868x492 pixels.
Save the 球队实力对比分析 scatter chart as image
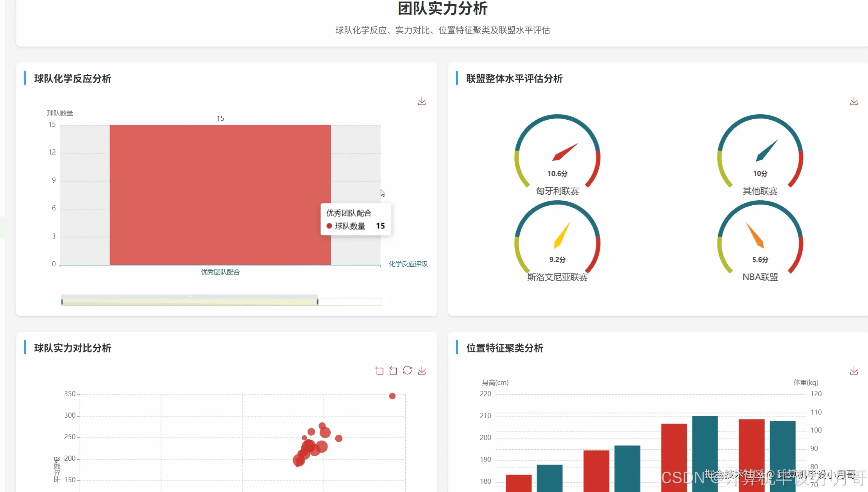pos(422,370)
